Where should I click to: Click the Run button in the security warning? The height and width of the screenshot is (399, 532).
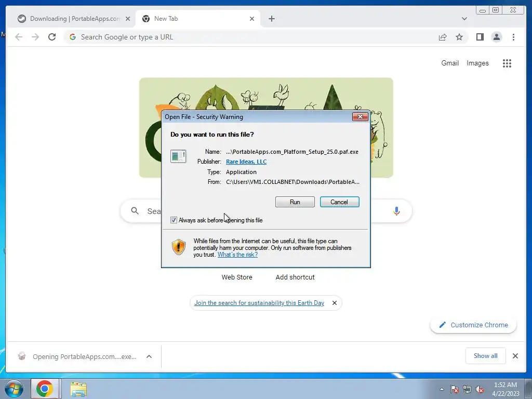click(x=295, y=202)
